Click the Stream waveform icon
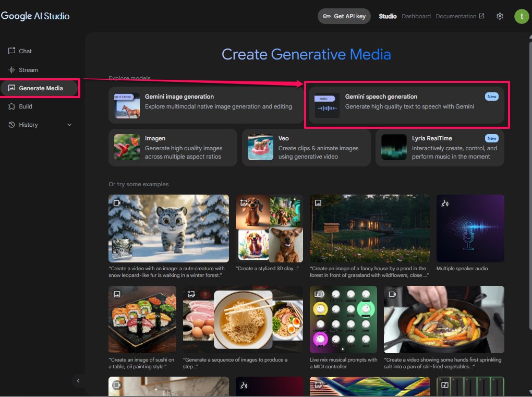532x397 pixels. click(x=11, y=70)
